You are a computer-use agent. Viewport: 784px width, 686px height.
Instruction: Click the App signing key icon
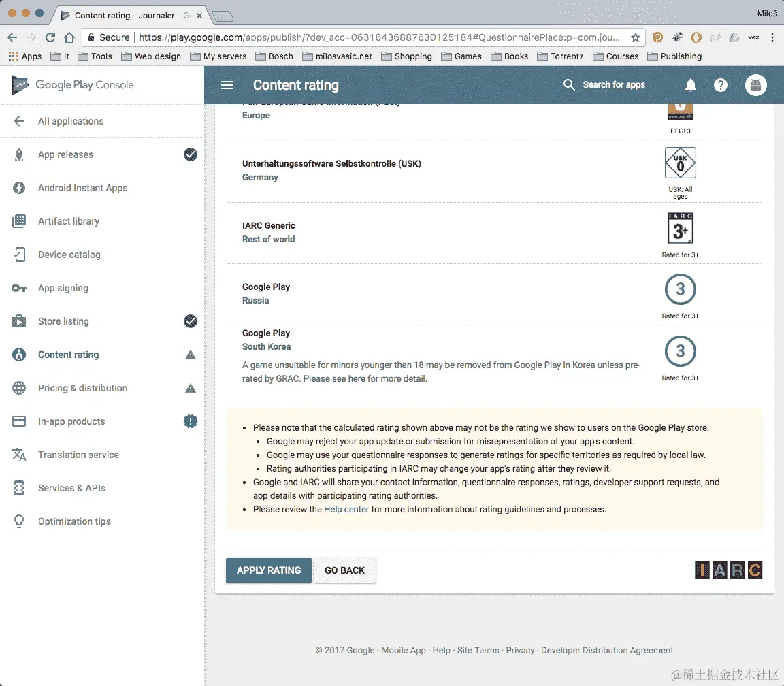pyautogui.click(x=19, y=288)
